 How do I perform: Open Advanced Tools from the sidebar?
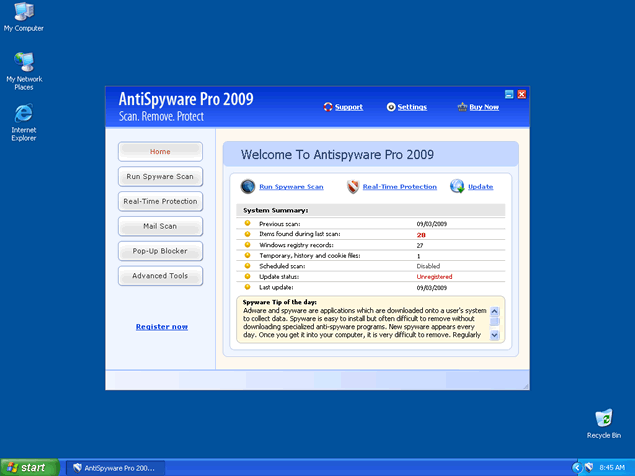click(160, 276)
